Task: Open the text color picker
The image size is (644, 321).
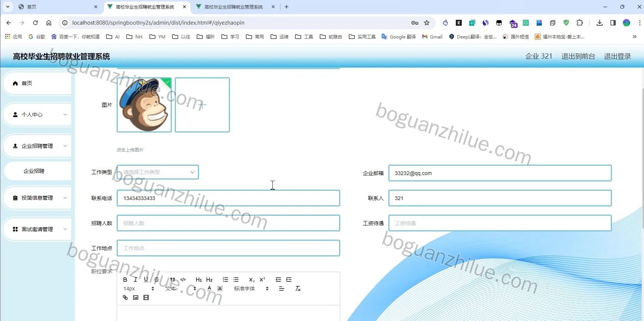Action: coord(209,289)
